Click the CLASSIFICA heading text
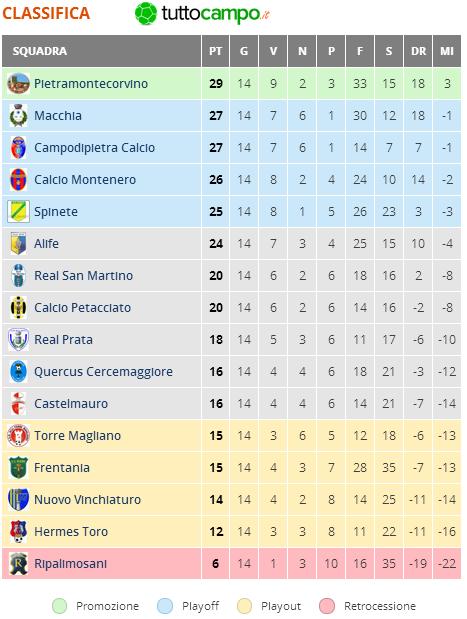The image size is (467, 619). click(x=46, y=13)
